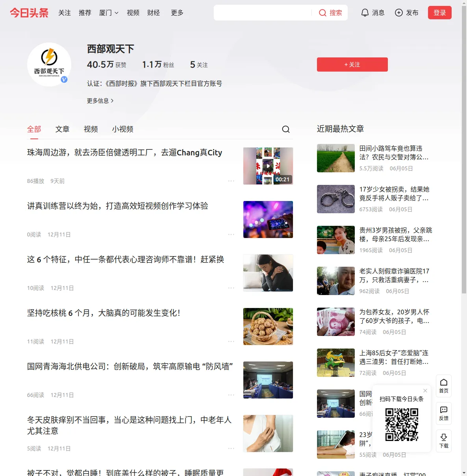The width and height of the screenshot is (467, 476).
Task: Open more options for 心理咨询师 post
Action: tap(231, 288)
